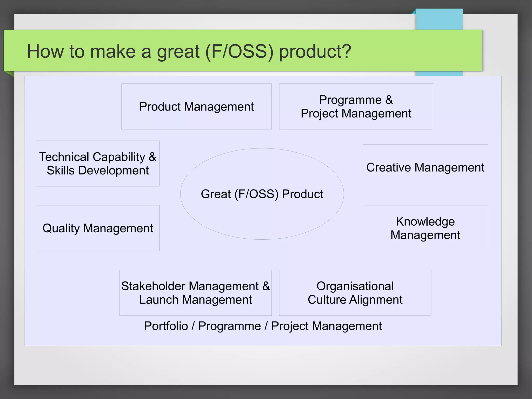The width and height of the screenshot is (532, 399).
Task: Select the Creative Management box
Action: coord(425,167)
